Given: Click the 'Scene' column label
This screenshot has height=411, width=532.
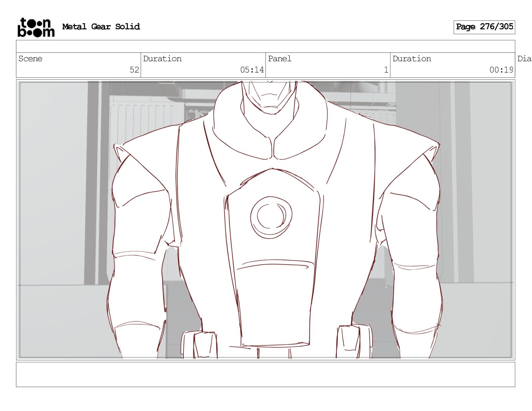Looking at the screenshot, I should (30, 59).
